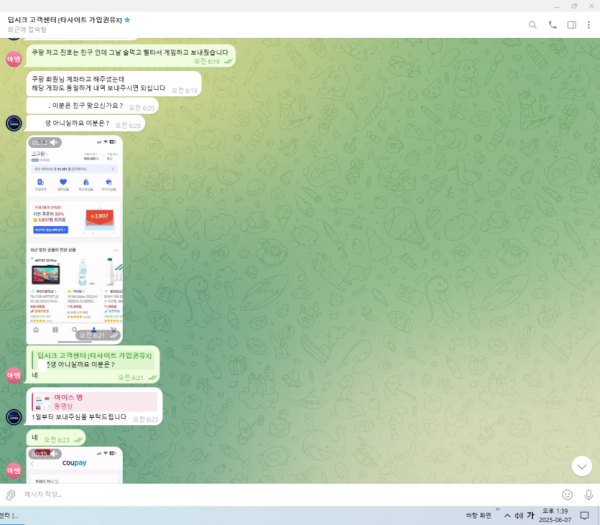Click the message sent at 오전 6:23

coord(56,439)
